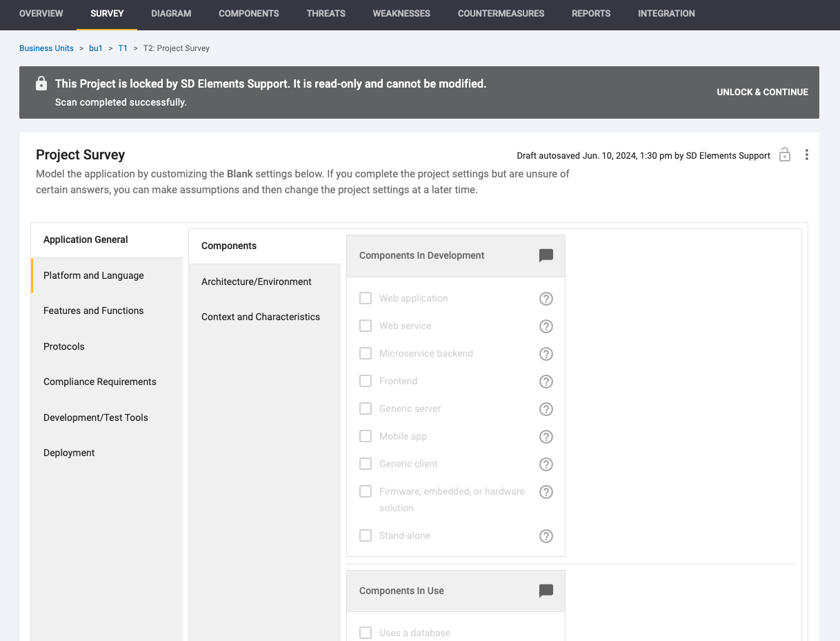Go to Business Units breadcrumb link

pos(46,48)
